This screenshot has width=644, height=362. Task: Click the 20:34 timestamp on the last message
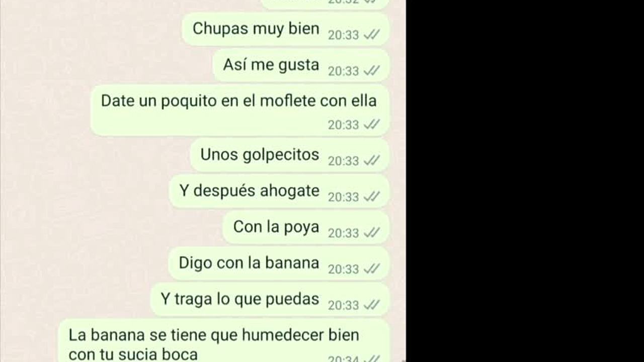tap(343, 359)
